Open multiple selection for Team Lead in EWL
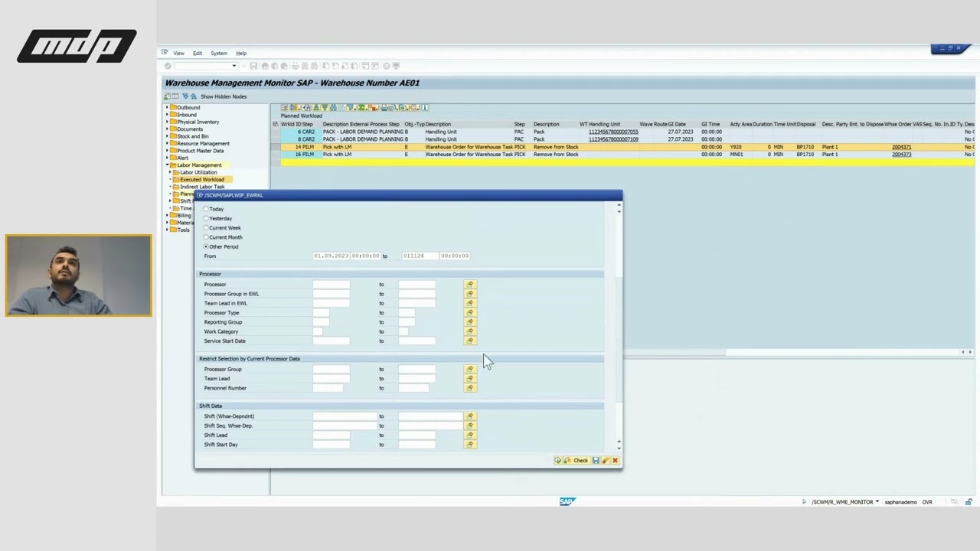 point(470,303)
